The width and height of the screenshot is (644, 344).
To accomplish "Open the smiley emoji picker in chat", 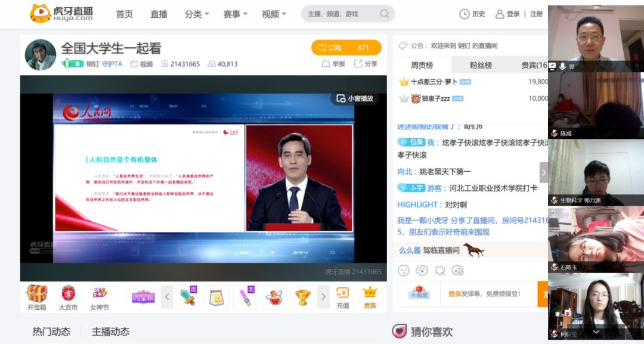I will tap(404, 270).
